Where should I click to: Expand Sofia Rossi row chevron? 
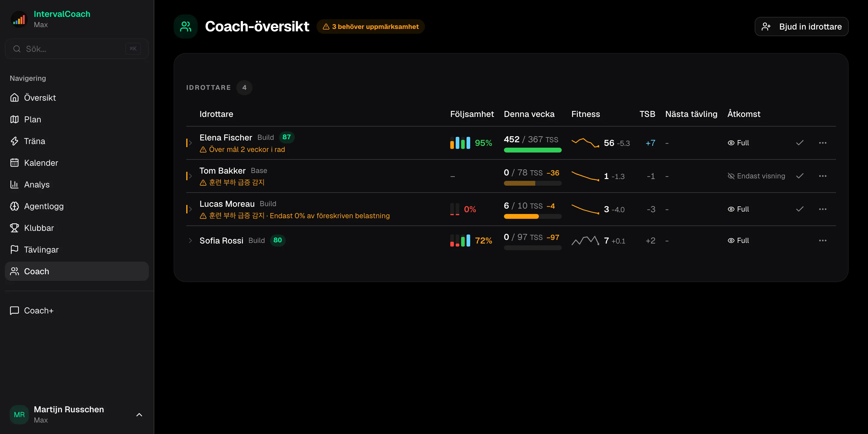[x=190, y=241]
